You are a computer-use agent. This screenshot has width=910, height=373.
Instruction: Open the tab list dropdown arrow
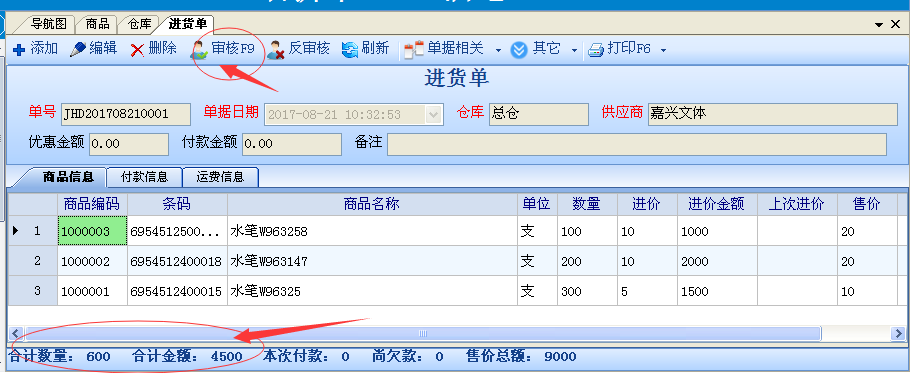click(879, 24)
